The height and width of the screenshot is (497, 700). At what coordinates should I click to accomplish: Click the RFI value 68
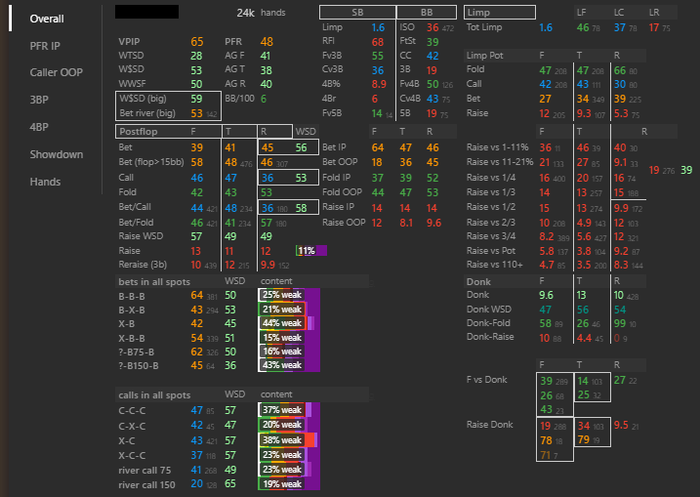[x=378, y=42]
